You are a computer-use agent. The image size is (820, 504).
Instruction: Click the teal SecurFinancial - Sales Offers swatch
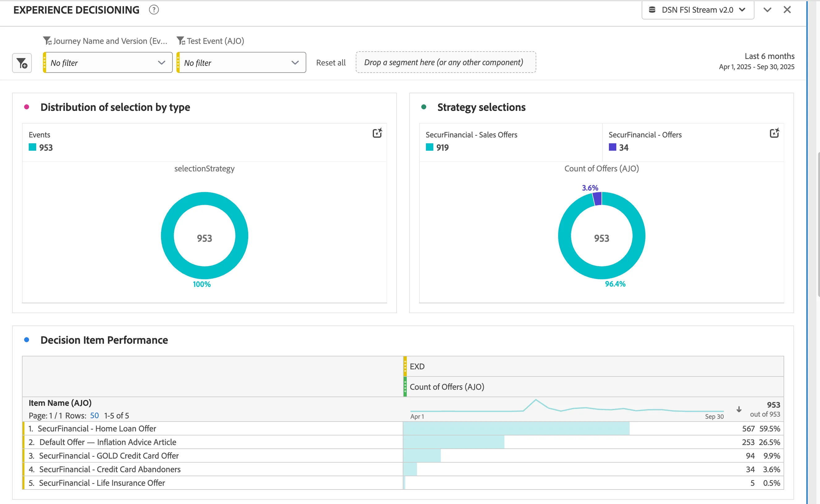(430, 147)
